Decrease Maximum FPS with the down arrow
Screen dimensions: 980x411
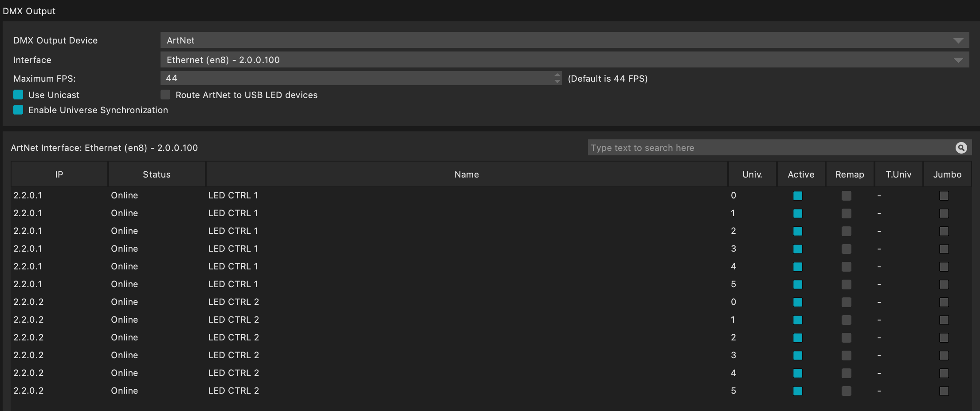coord(557,81)
